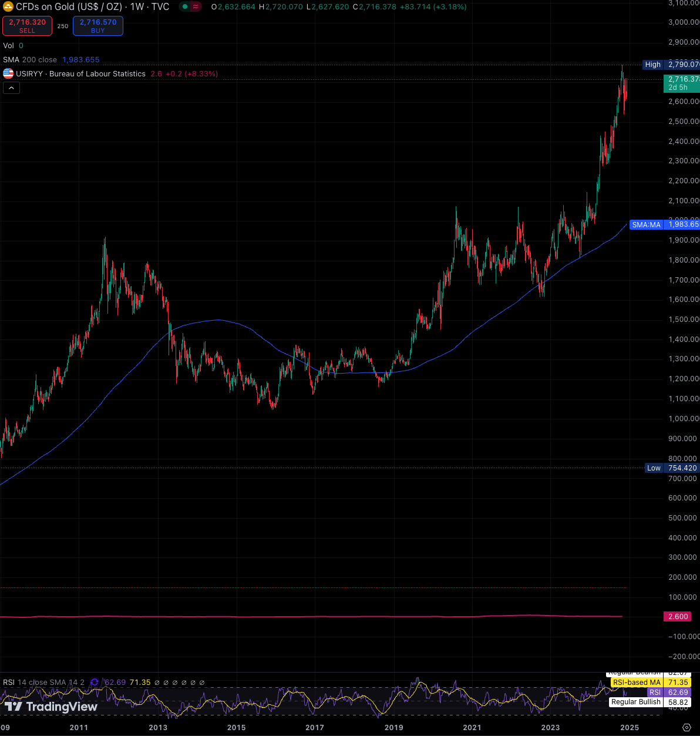700x736 pixels.
Task: Select the USIRYY Bureau of Labour Statistics legend
Action: pos(80,73)
